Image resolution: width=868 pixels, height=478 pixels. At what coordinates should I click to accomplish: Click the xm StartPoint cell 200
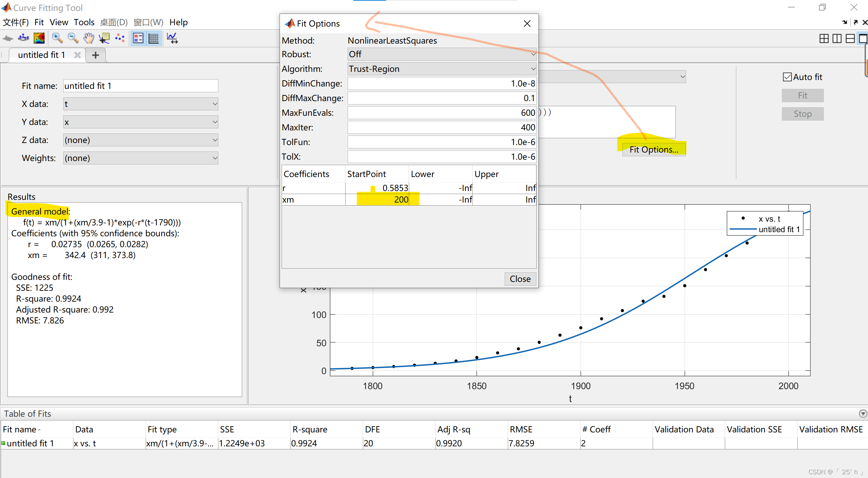(377, 200)
